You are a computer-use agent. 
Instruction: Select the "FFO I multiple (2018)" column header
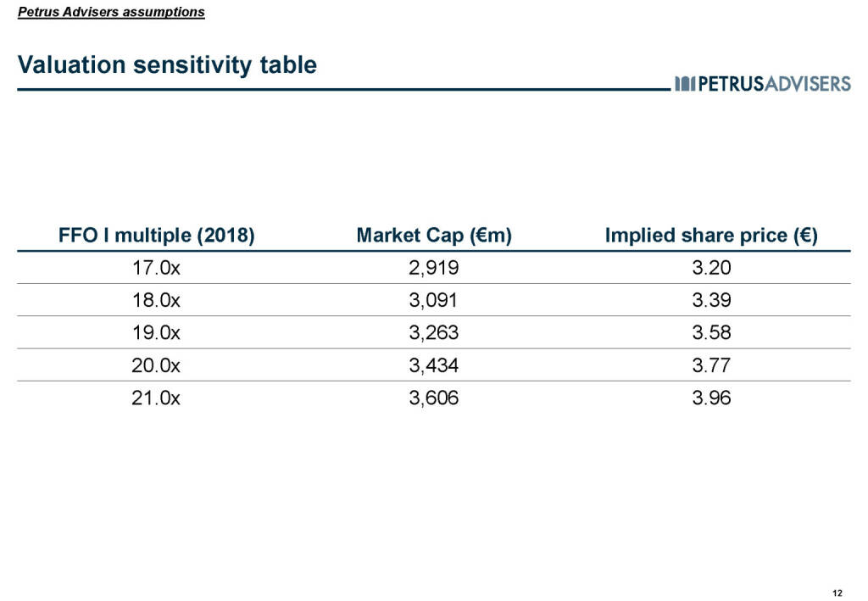[156, 236]
